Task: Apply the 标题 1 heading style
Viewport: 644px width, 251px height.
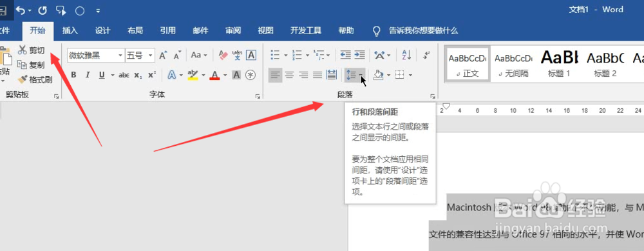Action: (559, 64)
